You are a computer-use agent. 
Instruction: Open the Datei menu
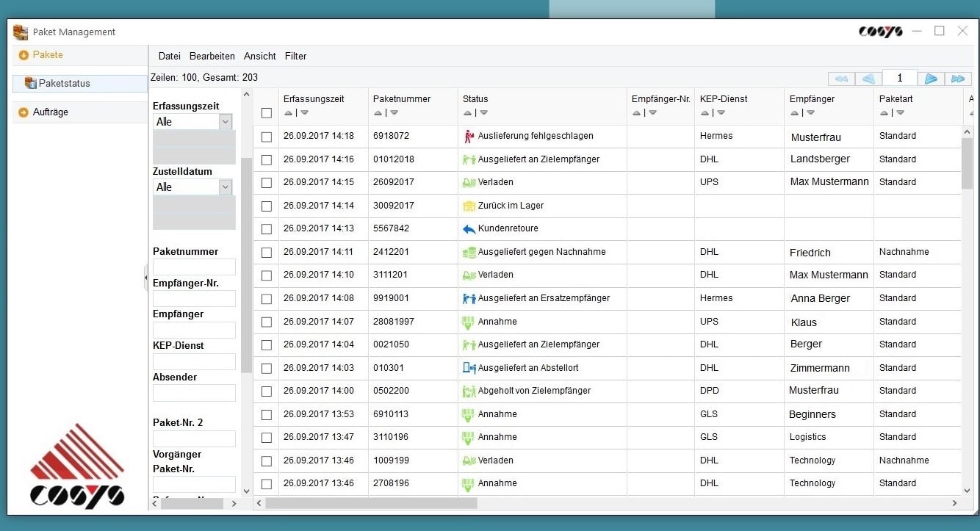pyautogui.click(x=170, y=56)
